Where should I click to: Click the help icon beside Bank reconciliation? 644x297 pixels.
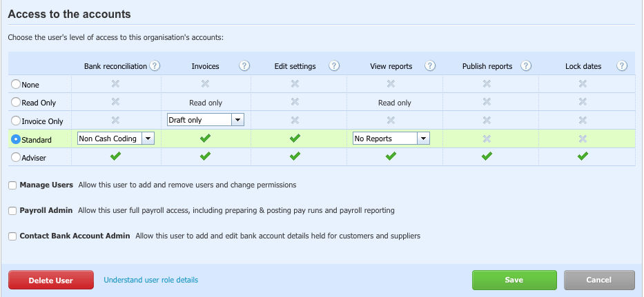coord(155,66)
